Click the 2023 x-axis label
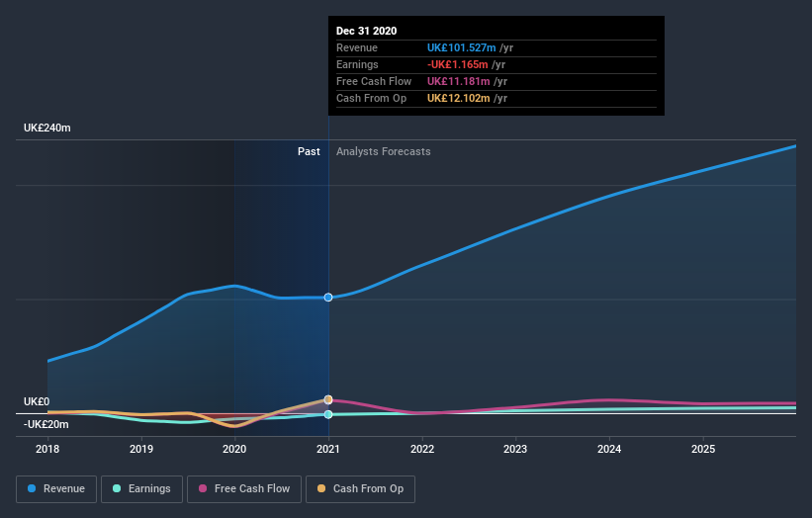Image resolution: width=812 pixels, height=518 pixels. [515, 449]
